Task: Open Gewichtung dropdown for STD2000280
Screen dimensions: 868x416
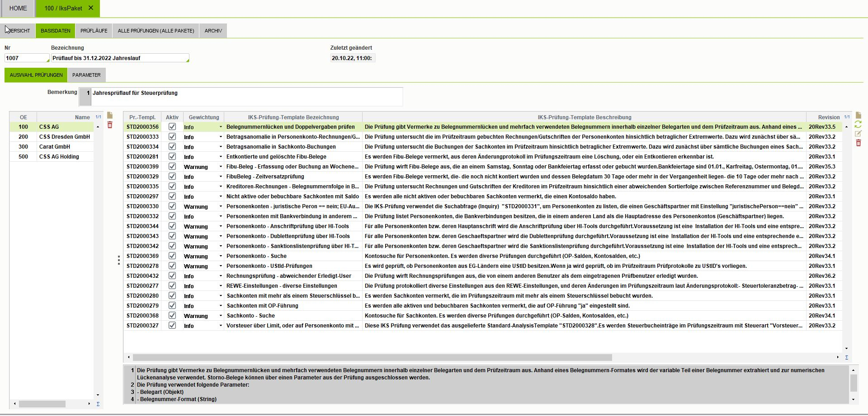Action: click(x=221, y=296)
